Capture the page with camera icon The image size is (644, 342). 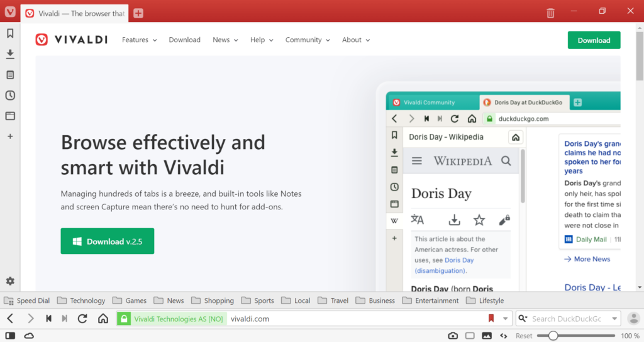pyautogui.click(x=453, y=336)
